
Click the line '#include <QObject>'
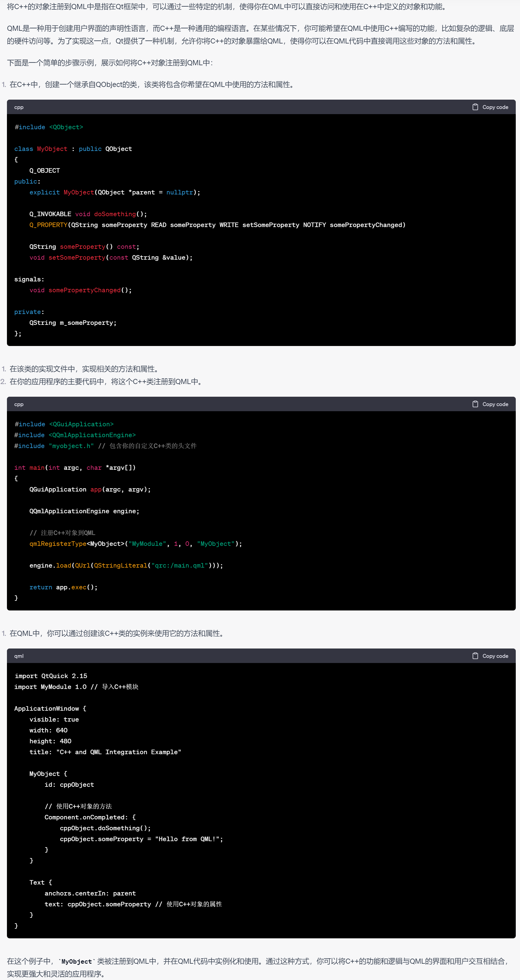click(49, 127)
